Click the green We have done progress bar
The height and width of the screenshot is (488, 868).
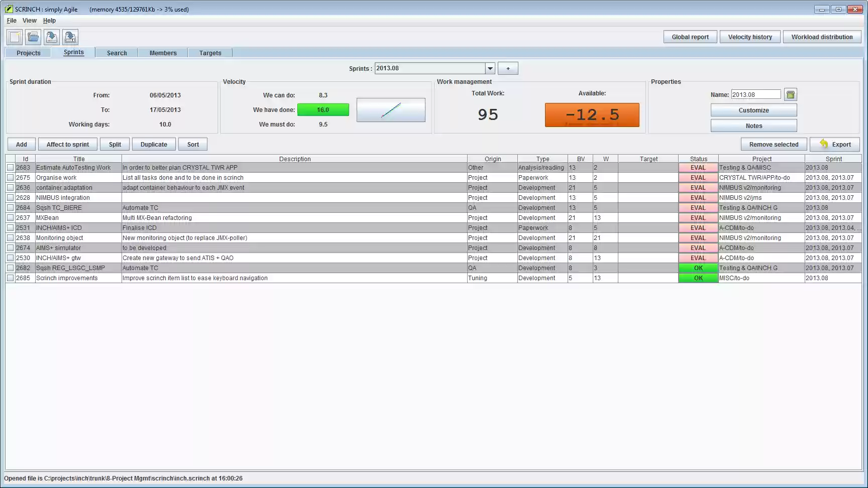[x=323, y=109]
